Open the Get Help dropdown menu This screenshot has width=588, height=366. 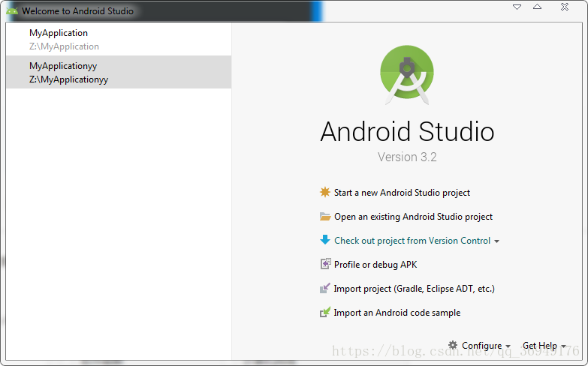point(544,346)
